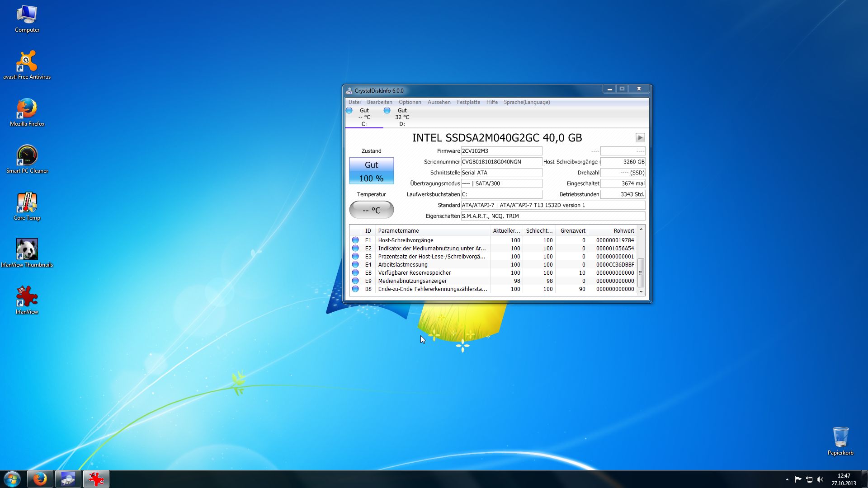
Task: Click the SMART list scroll up arrow
Action: click(x=641, y=230)
